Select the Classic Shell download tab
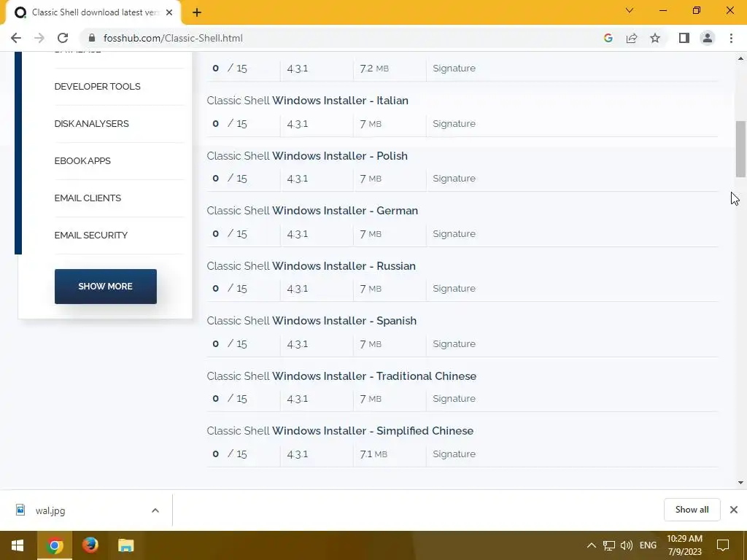Viewport: 747px width, 560px height. [x=93, y=12]
